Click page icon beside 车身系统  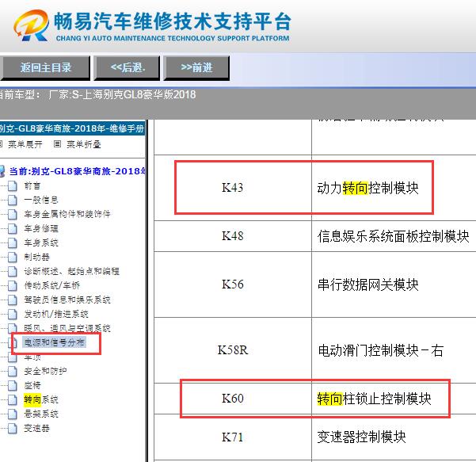[x=13, y=243]
